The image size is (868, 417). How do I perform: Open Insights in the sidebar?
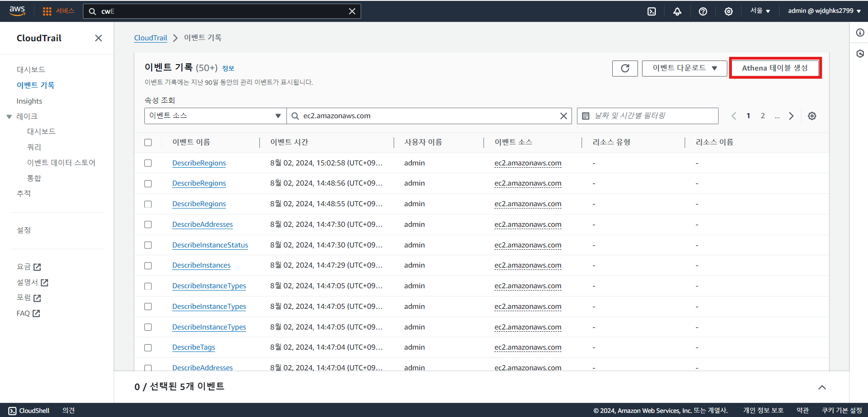29,101
